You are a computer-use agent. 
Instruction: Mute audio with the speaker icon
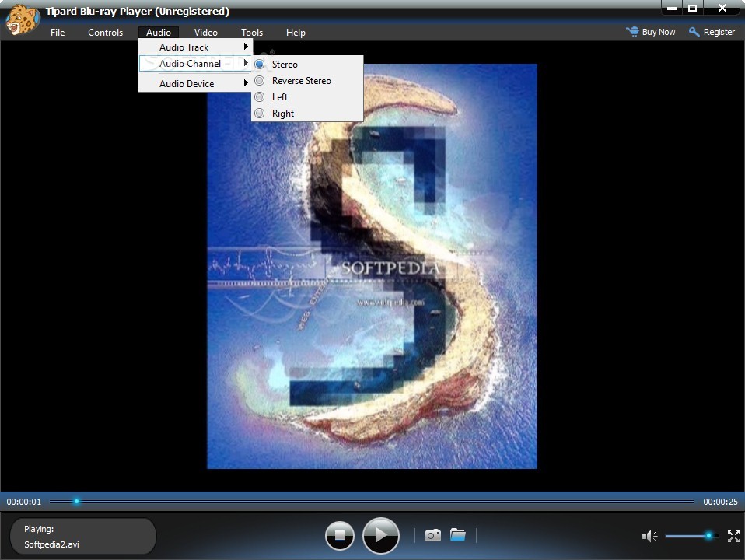pyautogui.click(x=649, y=536)
